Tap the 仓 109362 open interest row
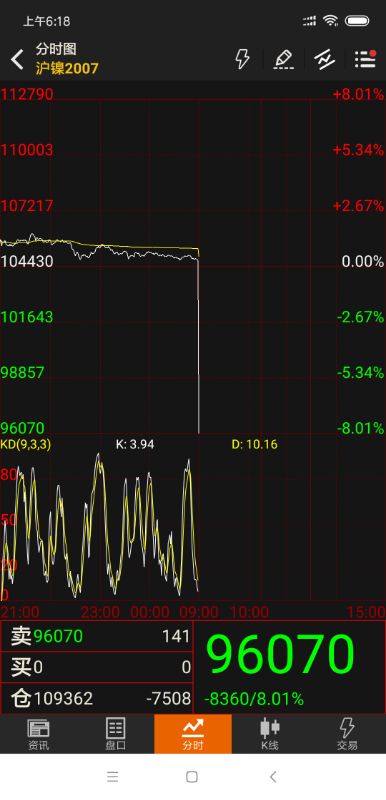 click(x=97, y=698)
